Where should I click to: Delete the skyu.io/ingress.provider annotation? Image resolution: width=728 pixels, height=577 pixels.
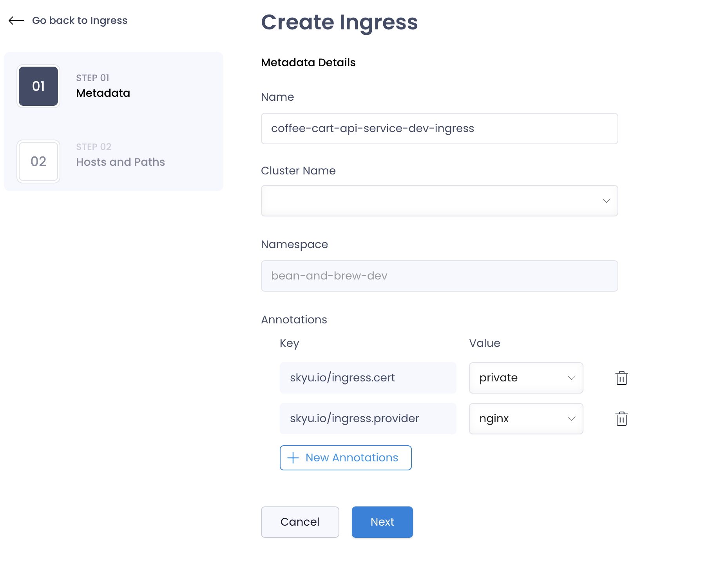tap(621, 419)
